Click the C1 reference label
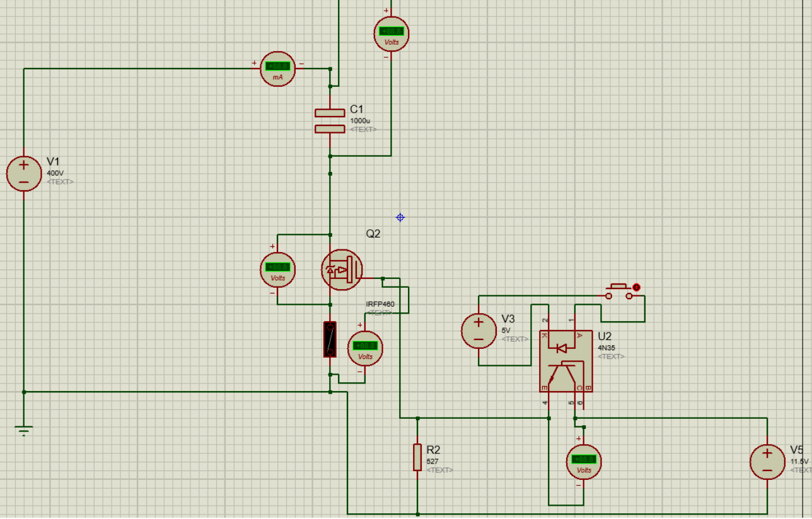This screenshot has height=519, width=812. pos(357,110)
